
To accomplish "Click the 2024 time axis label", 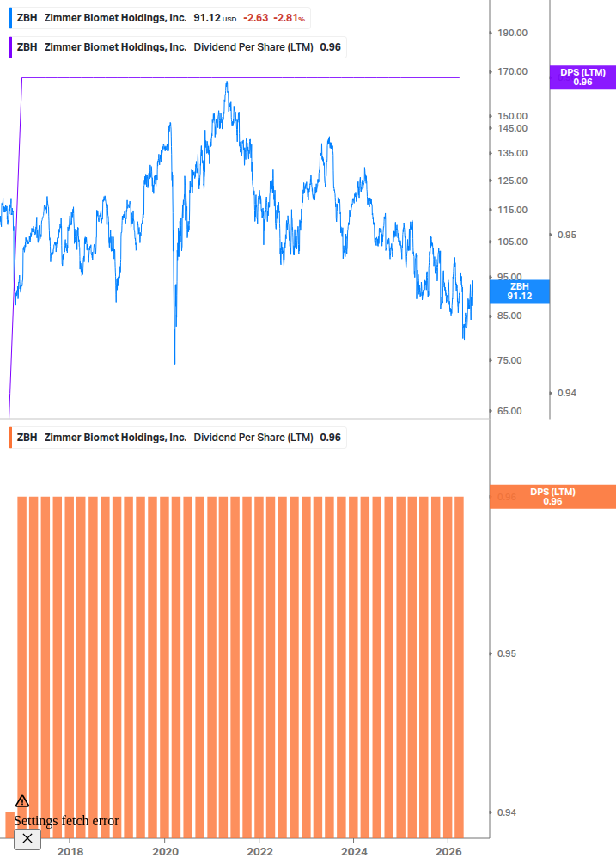I will (x=354, y=852).
